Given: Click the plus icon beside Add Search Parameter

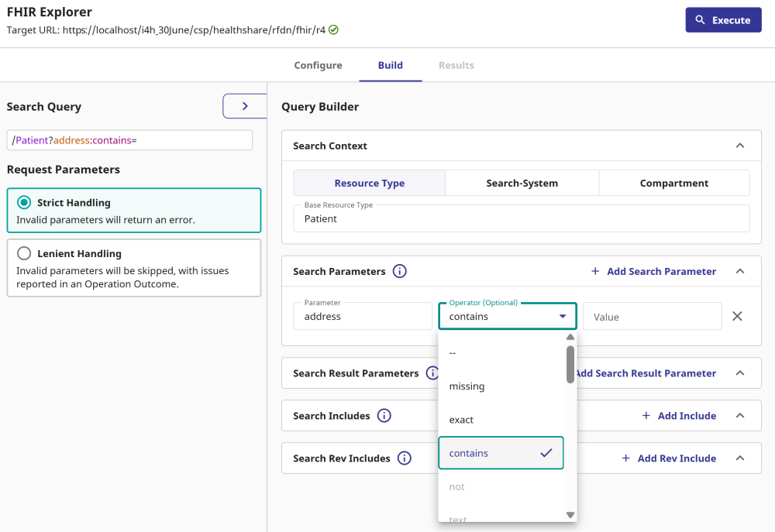Looking at the screenshot, I should click(x=595, y=271).
